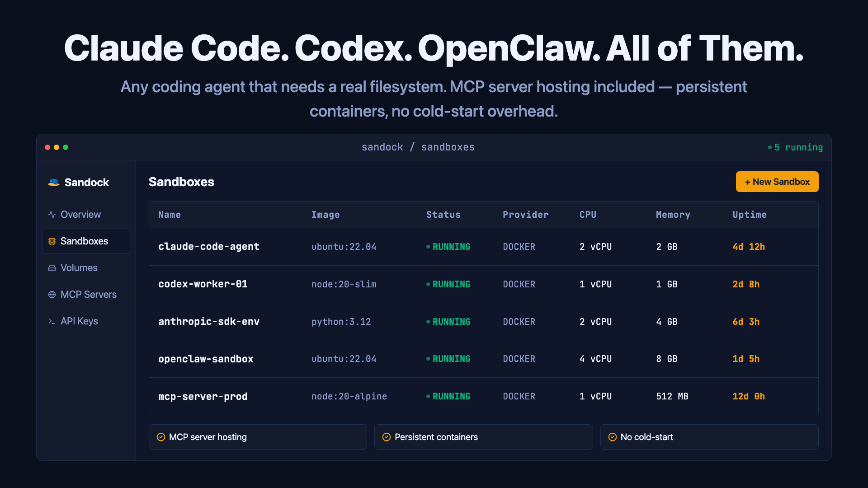Click the MCP server hosting checkmark icon

[x=160, y=437]
